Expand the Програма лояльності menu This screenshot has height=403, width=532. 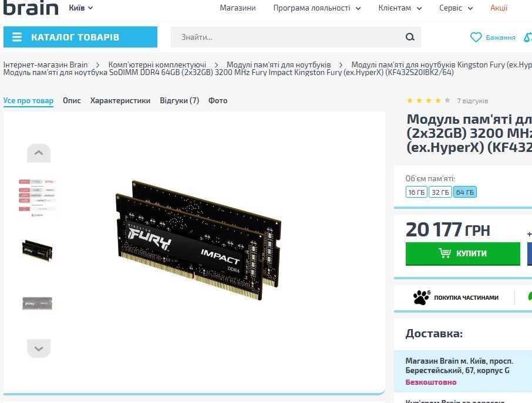point(317,8)
